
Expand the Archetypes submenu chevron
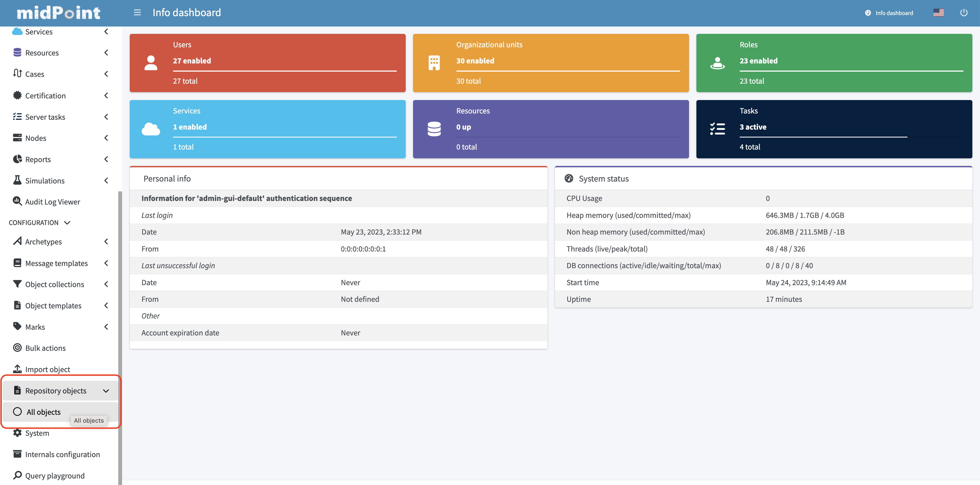point(106,242)
